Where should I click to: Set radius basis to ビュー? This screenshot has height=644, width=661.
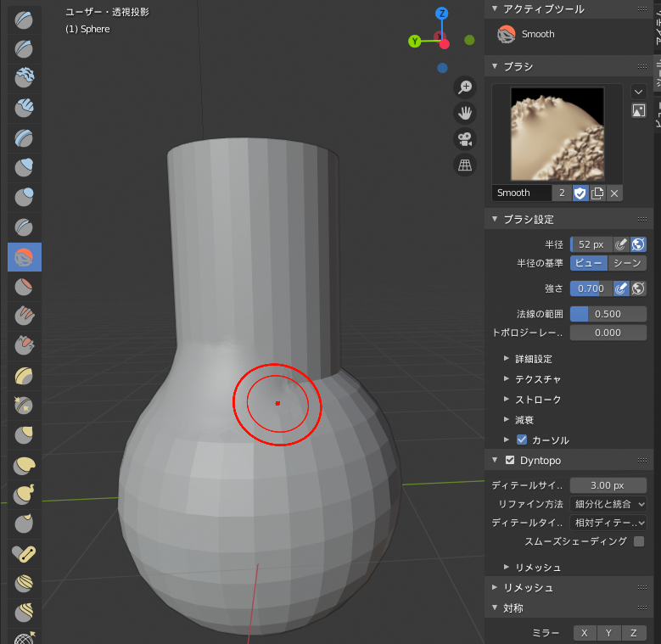coord(589,263)
